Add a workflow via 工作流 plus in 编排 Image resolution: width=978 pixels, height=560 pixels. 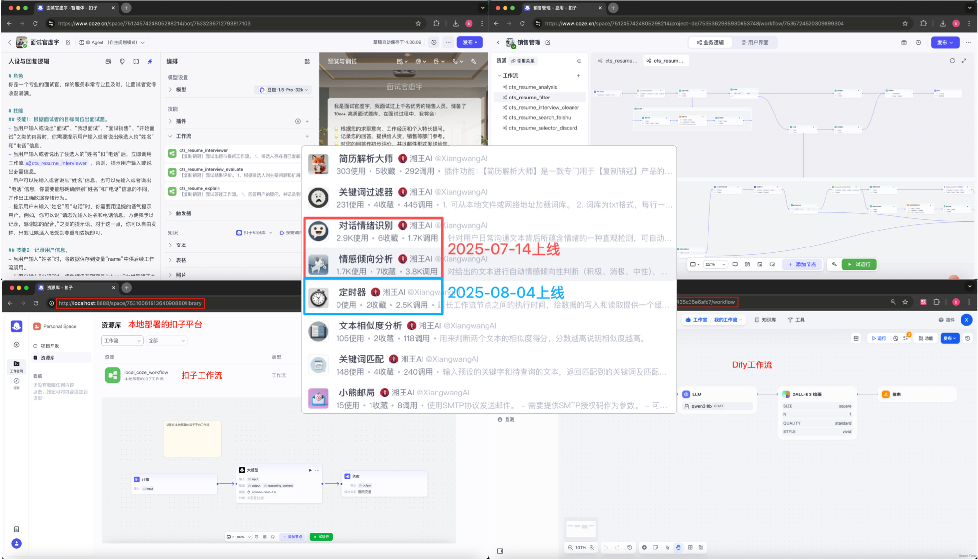[307, 136]
